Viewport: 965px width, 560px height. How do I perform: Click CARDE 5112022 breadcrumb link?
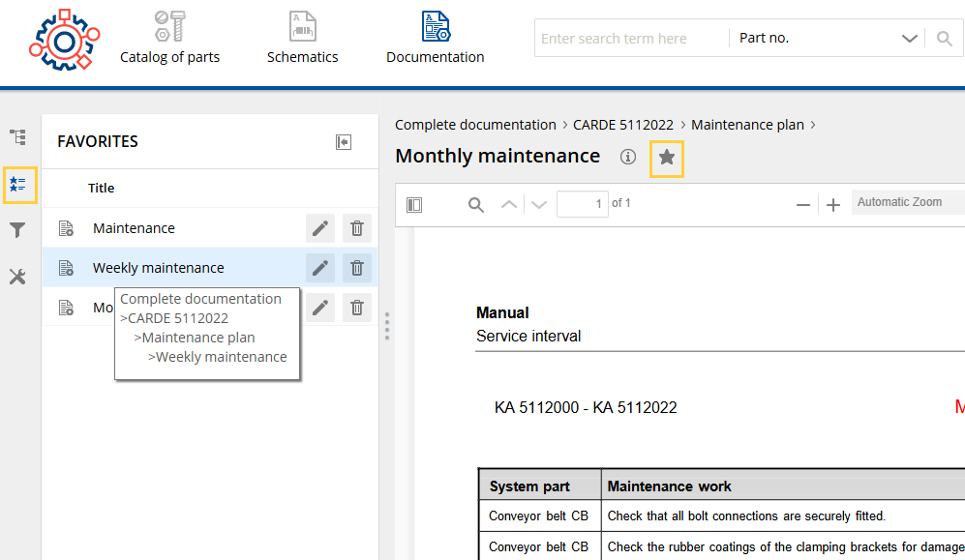coord(622,125)
